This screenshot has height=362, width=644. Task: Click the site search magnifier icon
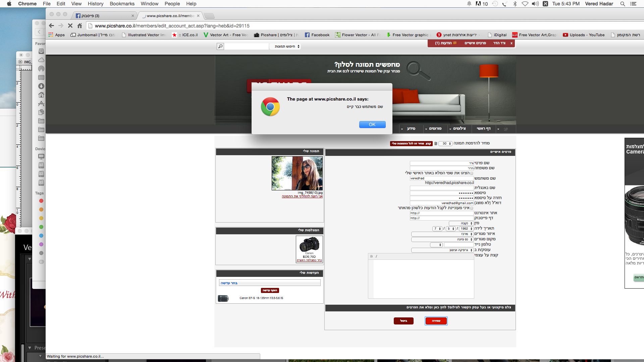tap(220, 46)
